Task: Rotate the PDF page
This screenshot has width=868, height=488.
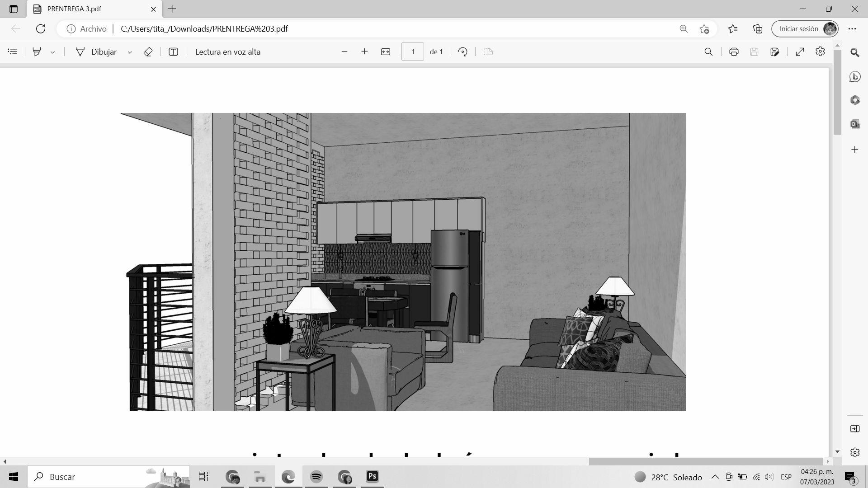Action: click(x=462, y=52)
